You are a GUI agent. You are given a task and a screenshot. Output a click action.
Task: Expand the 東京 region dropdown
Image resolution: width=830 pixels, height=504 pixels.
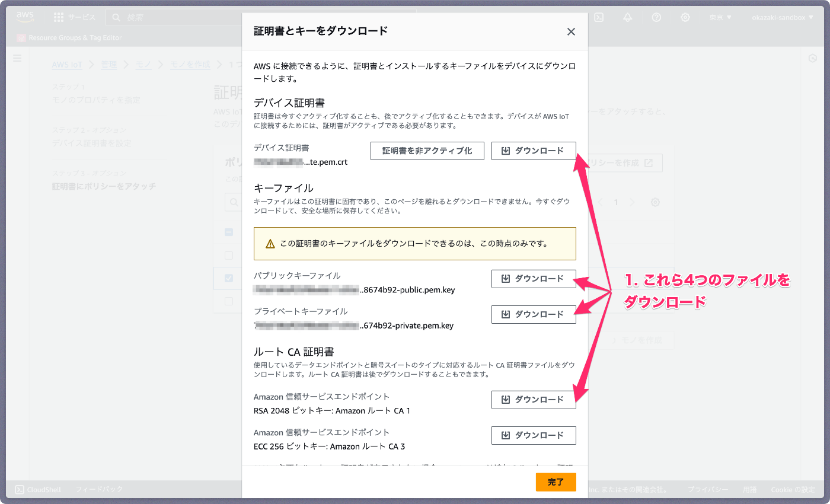720,17
